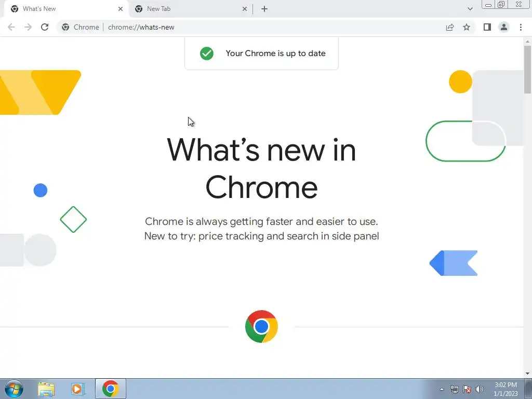The height and width of the screenshot is (399, 532).
Task: Open the Windows Start menu
Action: 14,389
